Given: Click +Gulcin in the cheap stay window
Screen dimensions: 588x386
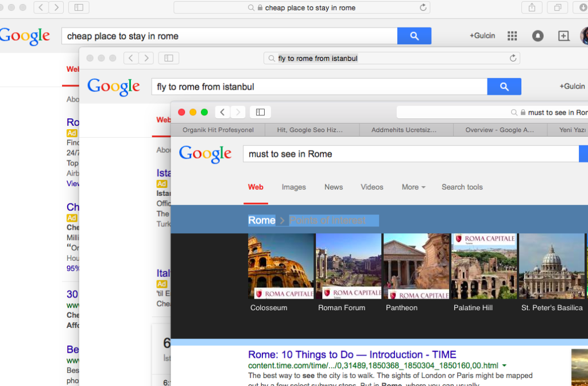Looking at the screenshot, I should 482,36.
